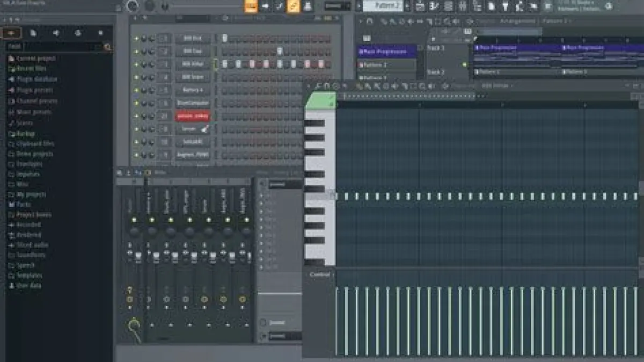The width and height of the screenshot is (644, 362).
Task: Select the red-highlighted channel button
Action: click(192, 116)
